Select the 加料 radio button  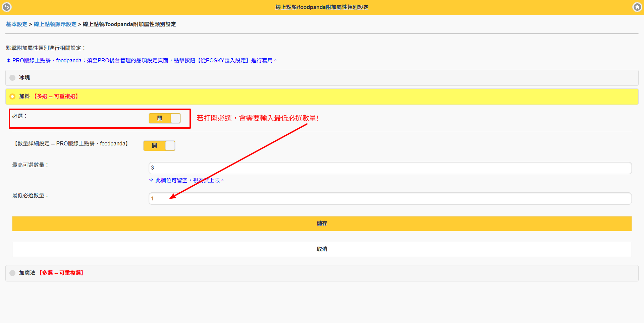(x=12, y=96)
